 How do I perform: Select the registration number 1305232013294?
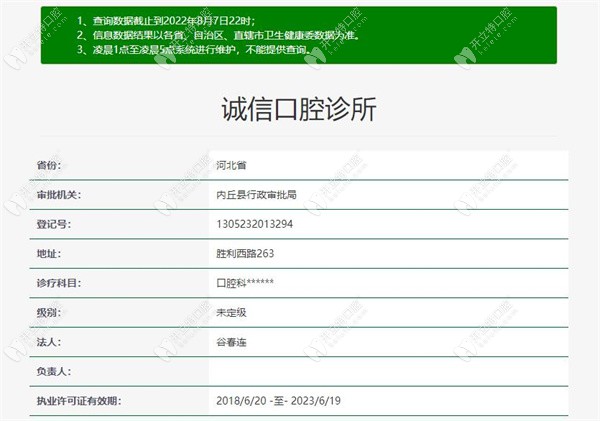click(x=254, y=224)
